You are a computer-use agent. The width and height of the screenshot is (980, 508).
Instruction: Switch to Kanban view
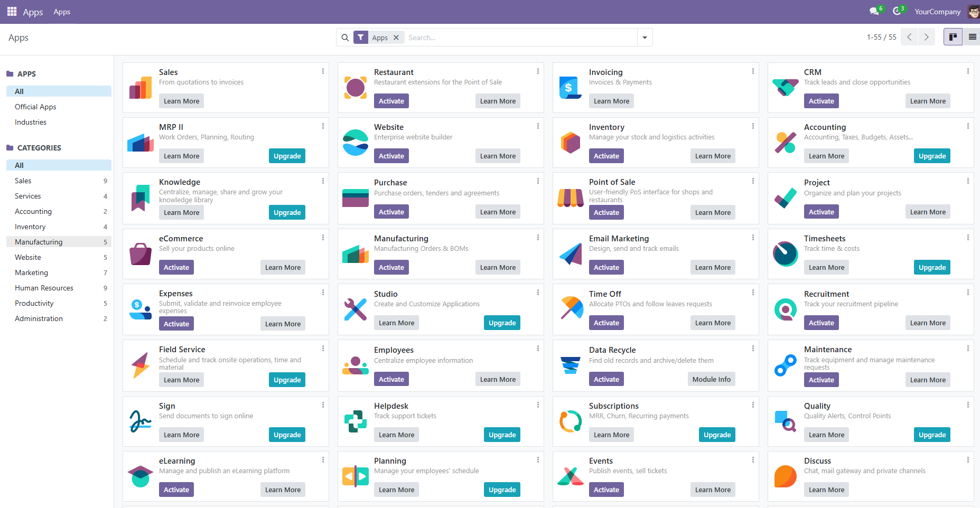coord(953,37)
